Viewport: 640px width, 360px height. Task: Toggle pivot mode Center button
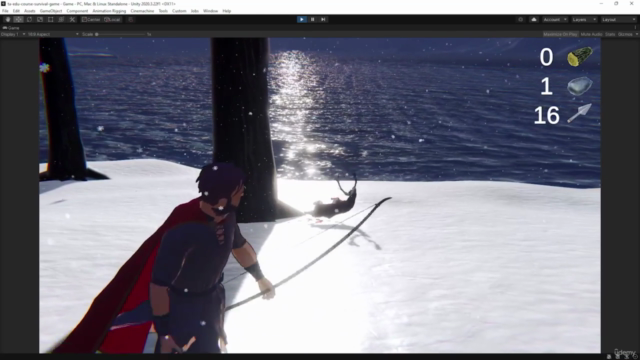[91, 19]
